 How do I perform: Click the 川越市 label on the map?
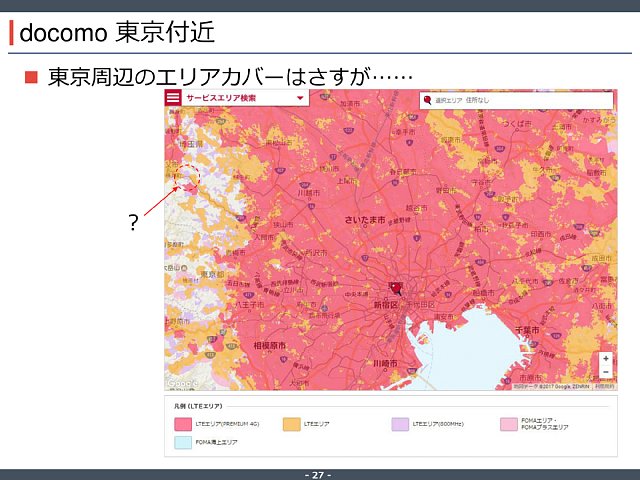pos(309,193)
